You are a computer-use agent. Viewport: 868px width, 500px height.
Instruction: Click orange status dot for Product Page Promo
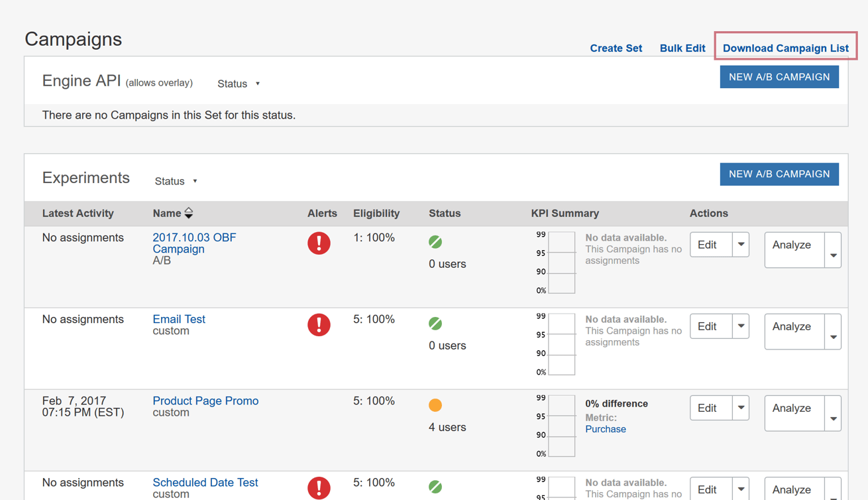tap(435, 405)
